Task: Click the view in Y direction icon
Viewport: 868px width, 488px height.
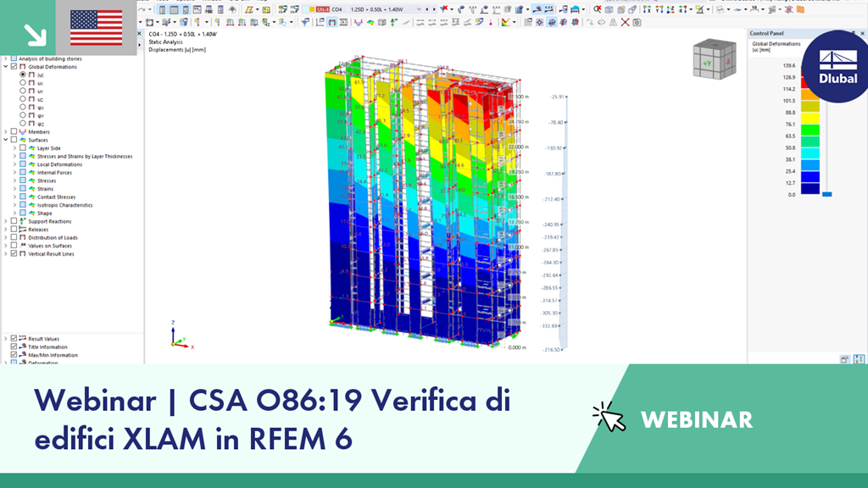Action: click(x=659, y=9)
